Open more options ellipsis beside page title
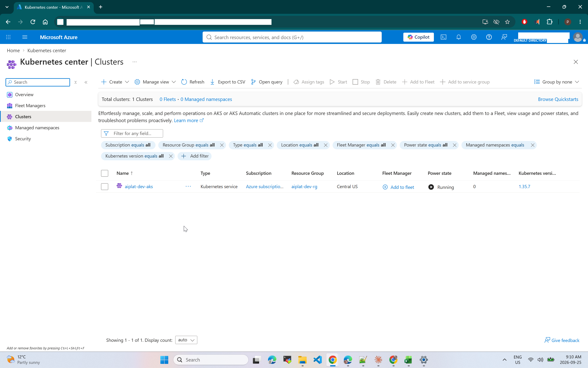This screenshot has width=588, height=368. [135, 62]
